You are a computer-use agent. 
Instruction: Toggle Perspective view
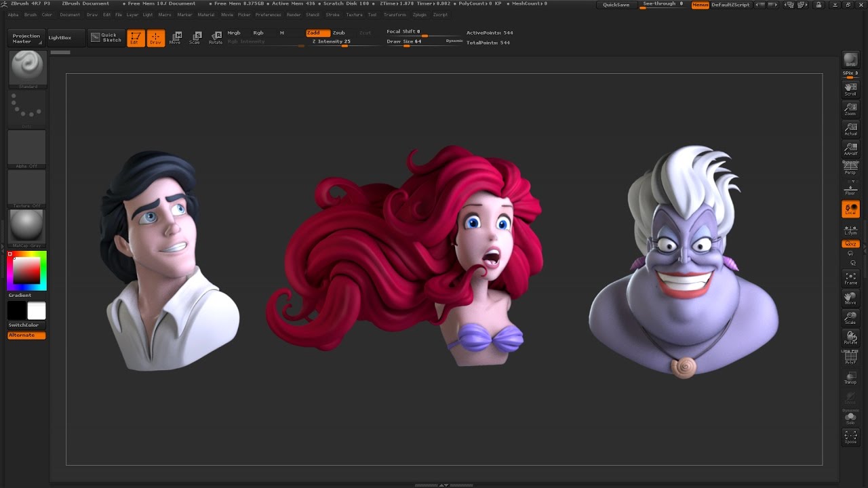click(x=850, y=168)
